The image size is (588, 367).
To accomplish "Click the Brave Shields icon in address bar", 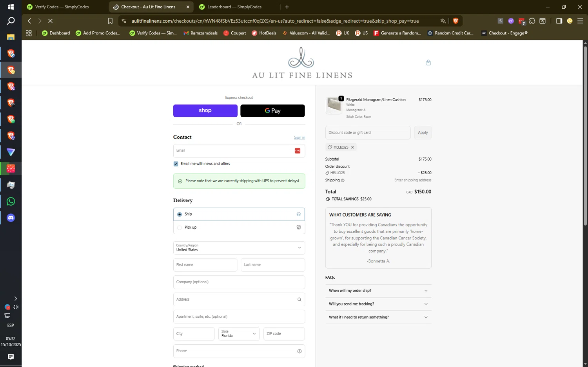I will pyautogui.click(x=456, y=21).
